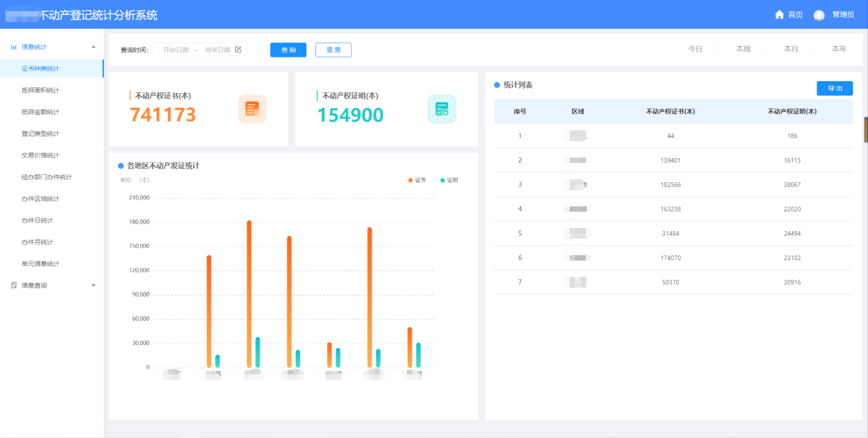Click the home icon in header
Screen dimensions: 868x438
(x=779, y=15)
